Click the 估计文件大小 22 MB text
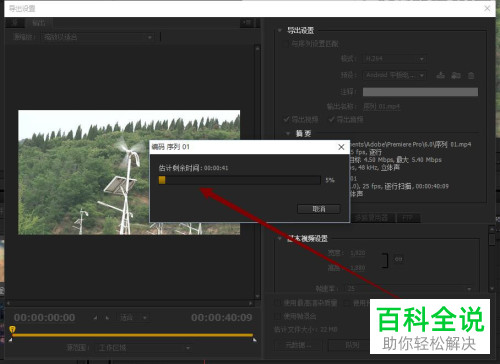The height and width of the screenshot is (364, 500). (x=306, y=330)
